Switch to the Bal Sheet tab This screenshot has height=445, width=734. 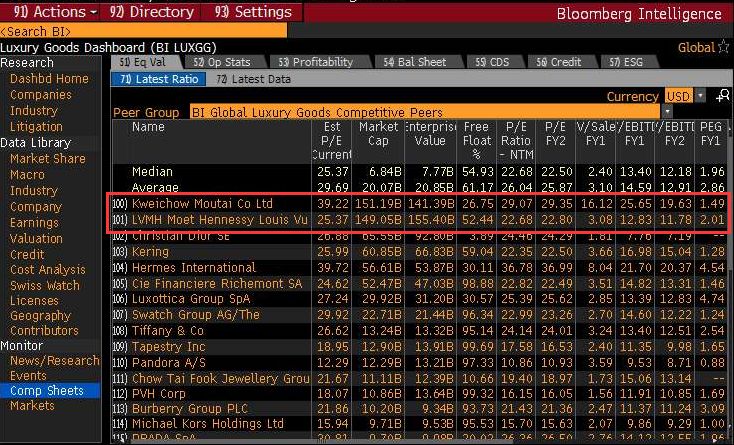click(415, 62)
